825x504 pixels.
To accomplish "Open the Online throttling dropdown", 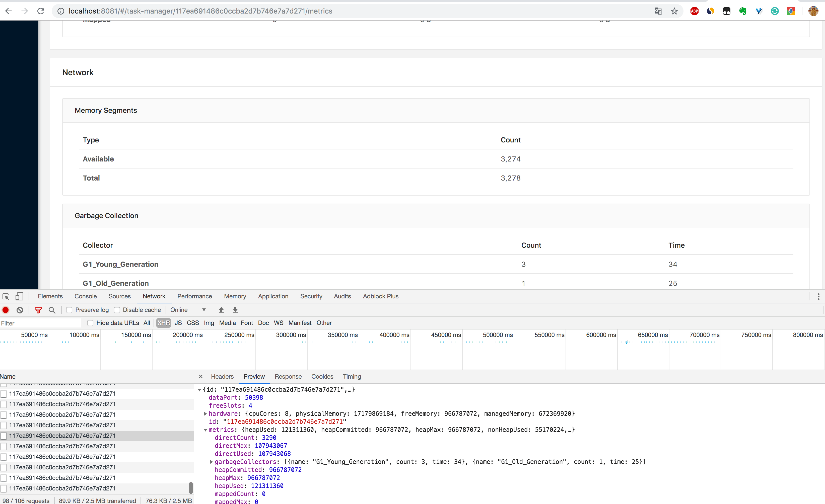I will [x=188, y=310].
